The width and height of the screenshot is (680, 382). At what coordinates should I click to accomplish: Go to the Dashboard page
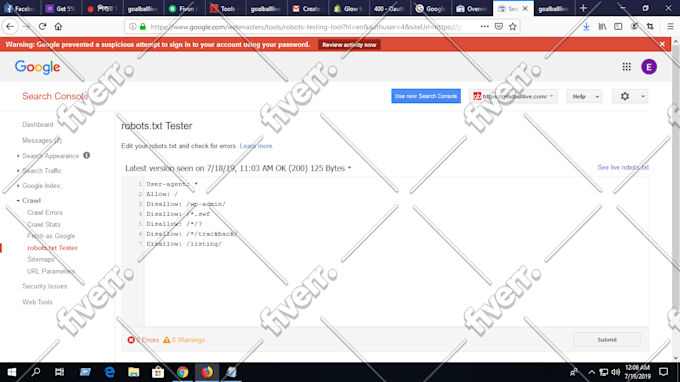tap(38, 124)
